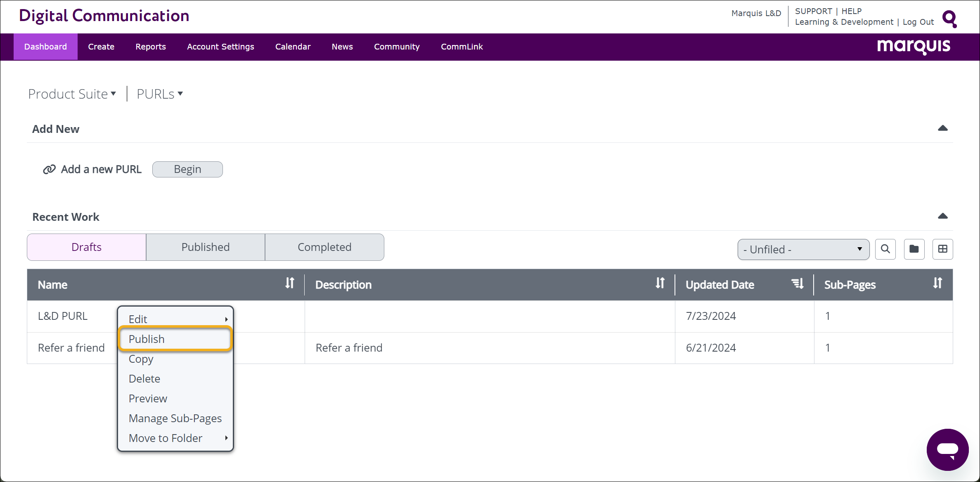Image resolution: width=980 pixels, height=482 pixels.
Task: Click Log Out
Action: coord(918,22)
